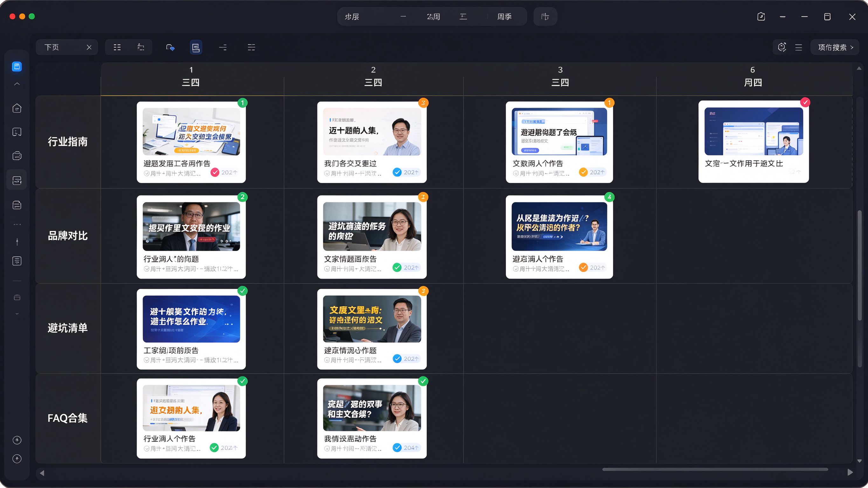
Task: Toggle orange check on 交数阀人个作告 card
Action: point(583,173)
